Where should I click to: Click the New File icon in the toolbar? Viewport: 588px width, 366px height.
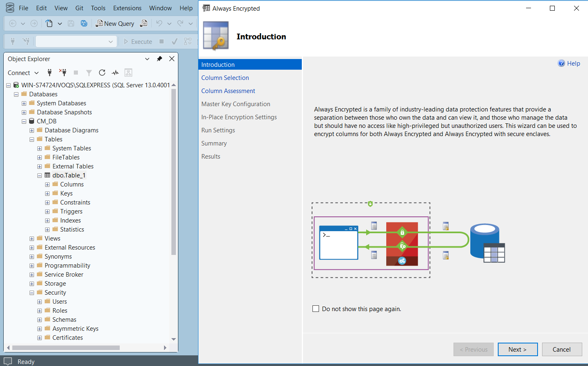(49, 23)
